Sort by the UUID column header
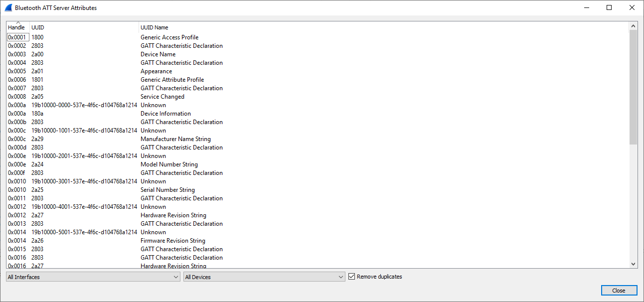Viewport: 644px width, 302px height. (x=84, y=27)
